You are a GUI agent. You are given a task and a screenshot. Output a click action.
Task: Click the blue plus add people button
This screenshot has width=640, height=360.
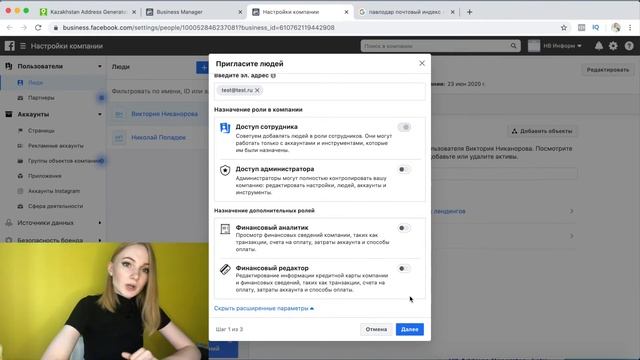[x=203, y=67]
